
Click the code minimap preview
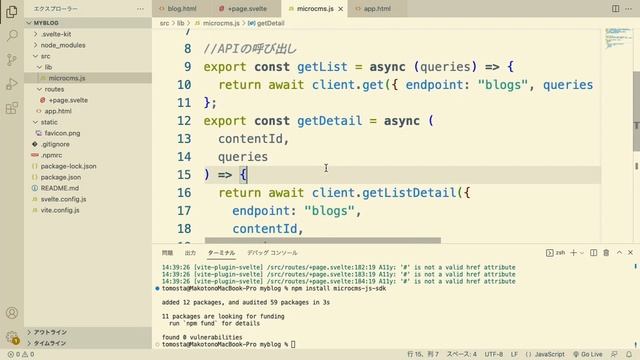[618, 38]
